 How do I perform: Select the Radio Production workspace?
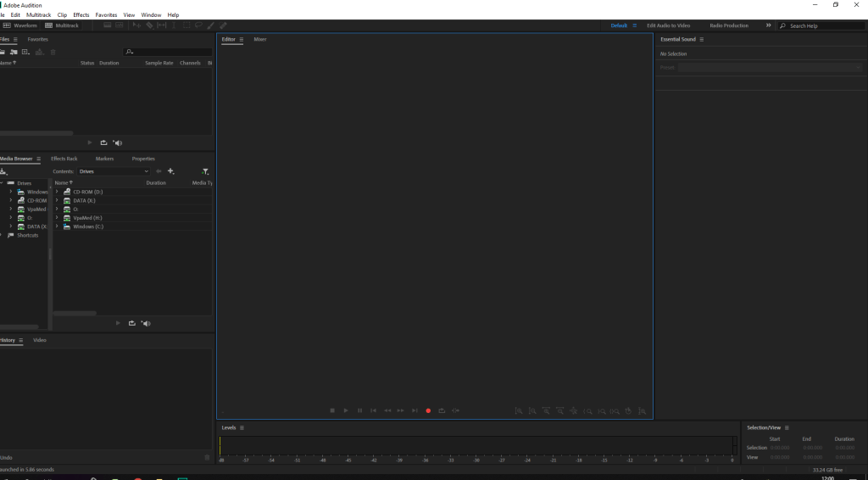tap(729, 25)
